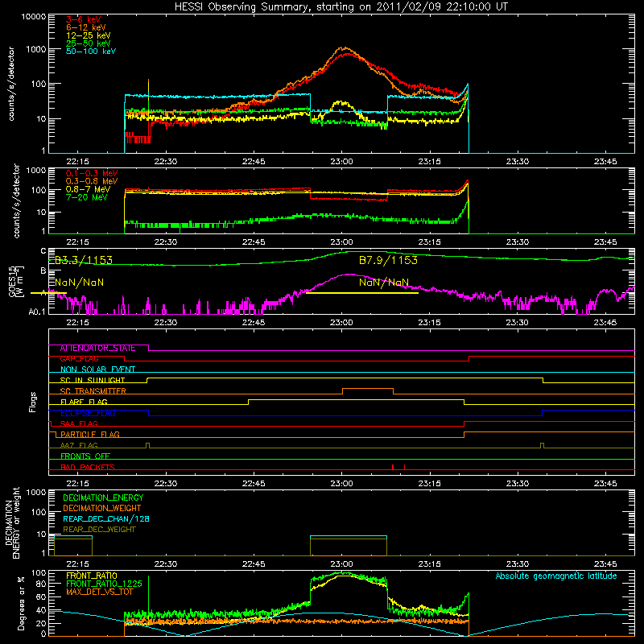Select the DECIMATION ENERGY or weight axis title
The height and width of the screenshot is (644, 644).
(12, 522)
